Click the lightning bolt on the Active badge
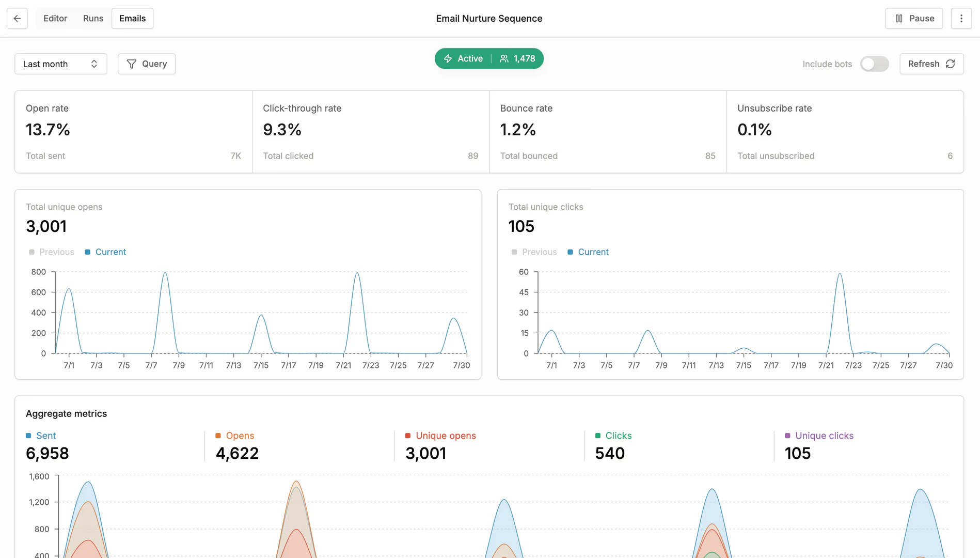The image size is (980, 558). (x=448, y=58)
